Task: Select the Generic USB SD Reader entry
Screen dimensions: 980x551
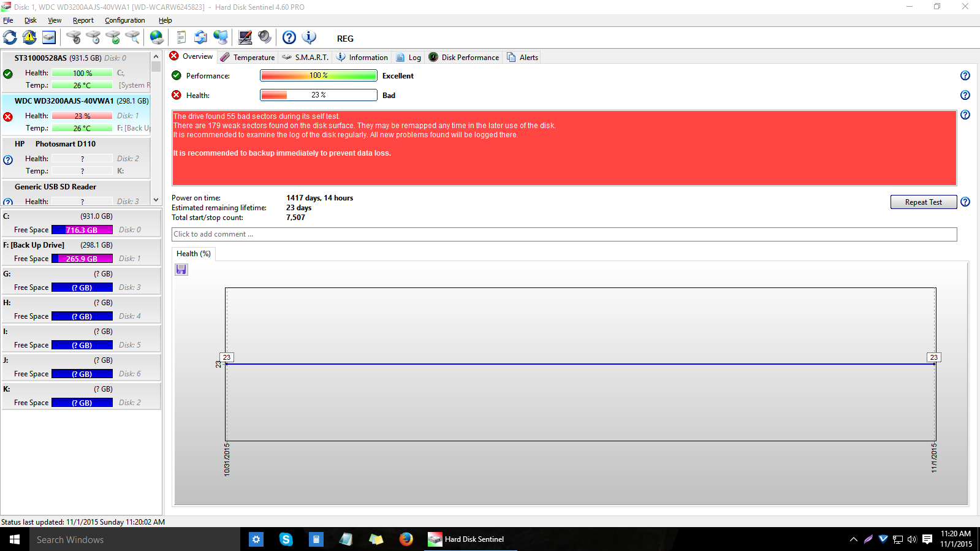Action: coord(76,192)
